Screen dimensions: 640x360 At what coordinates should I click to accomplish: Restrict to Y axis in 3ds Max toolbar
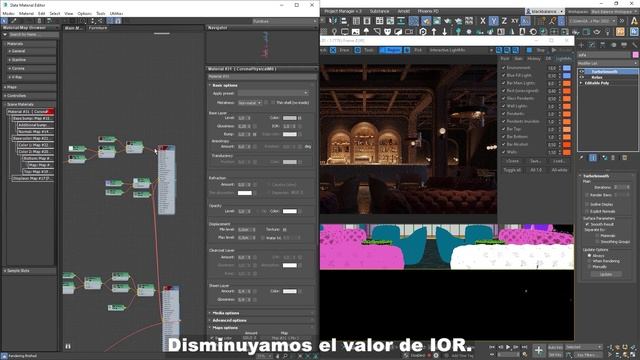click(x=493, y=21)
